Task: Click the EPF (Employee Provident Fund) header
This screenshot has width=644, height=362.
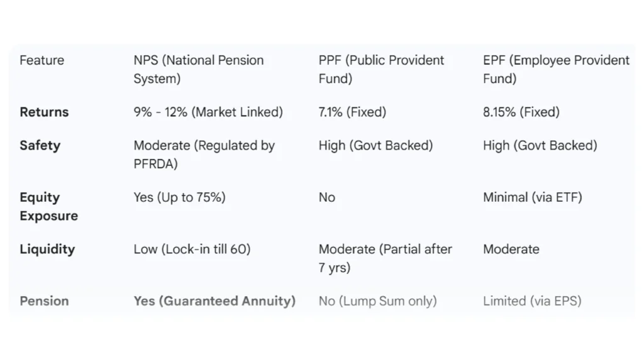Action: 555,69
